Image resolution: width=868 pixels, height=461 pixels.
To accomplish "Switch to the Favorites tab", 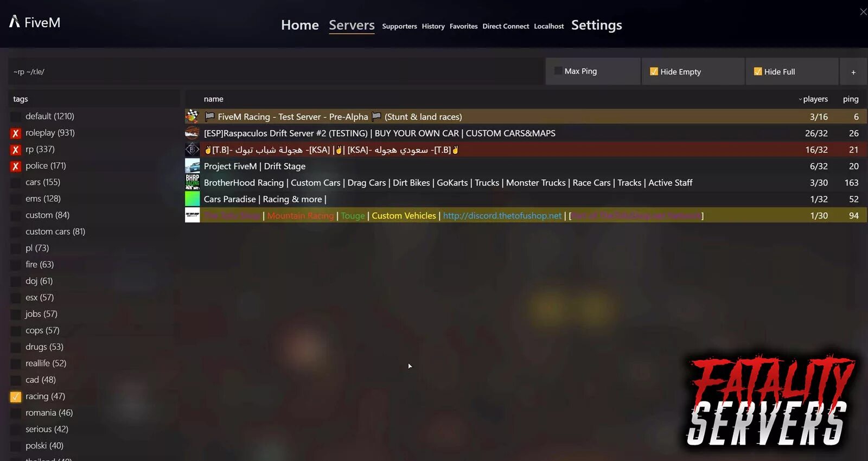I will 463,26.
